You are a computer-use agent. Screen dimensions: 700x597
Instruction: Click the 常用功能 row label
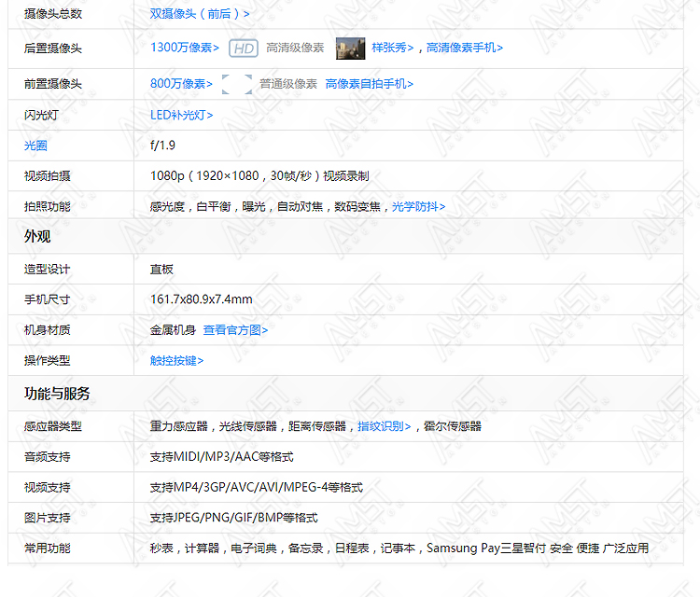tap(48, 548)
